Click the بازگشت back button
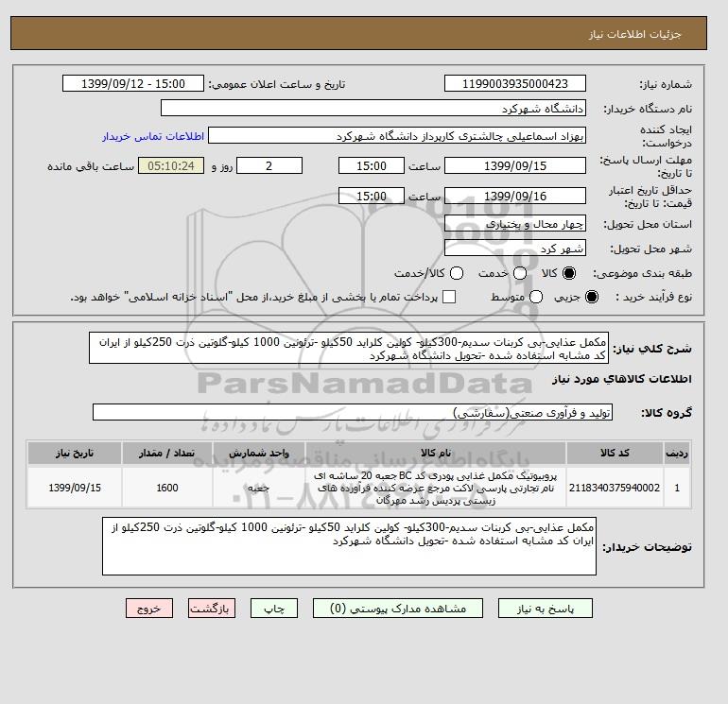This screenshot has height=704, width=728. (212, 609)
